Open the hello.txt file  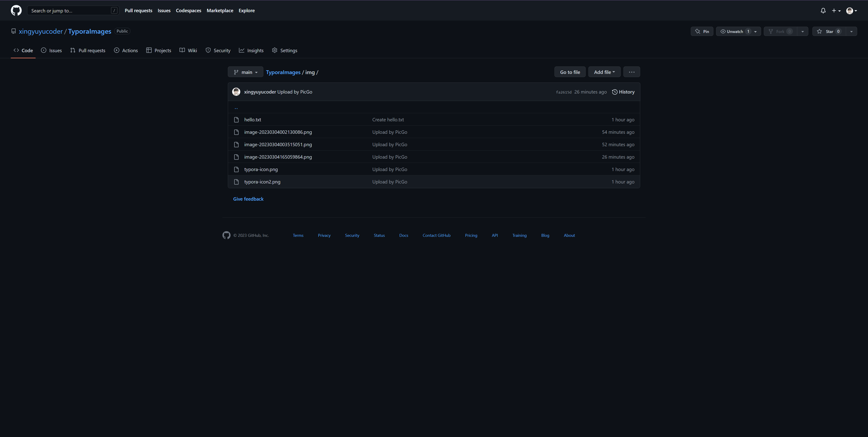[253, 120]
